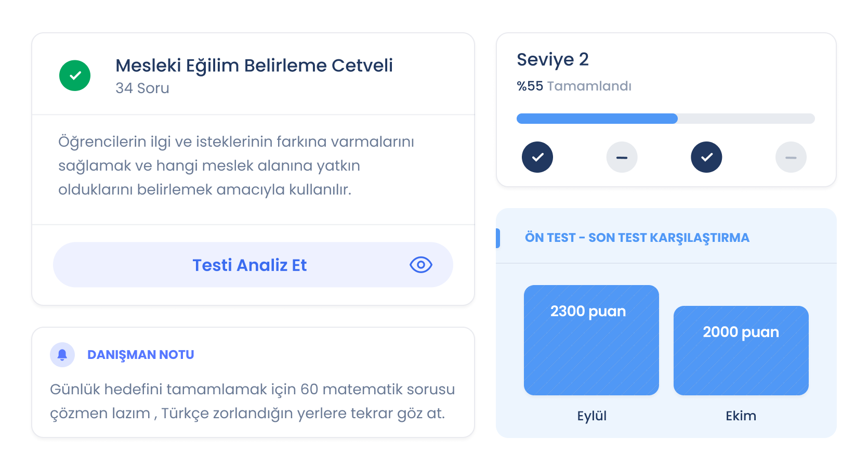This screenshot has height=464, width=868.
Task: Select the Ön Test - Son Test Karşılaştırma heading
Action: [x=637, y=238]
